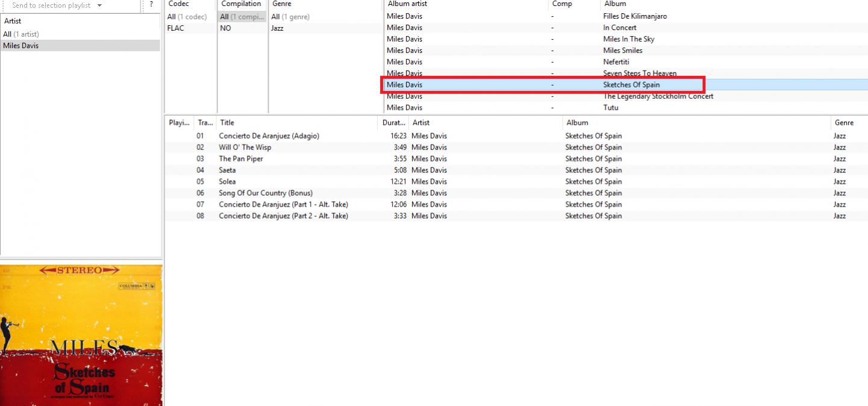Select the Nefertiti album row

point(617,62)
